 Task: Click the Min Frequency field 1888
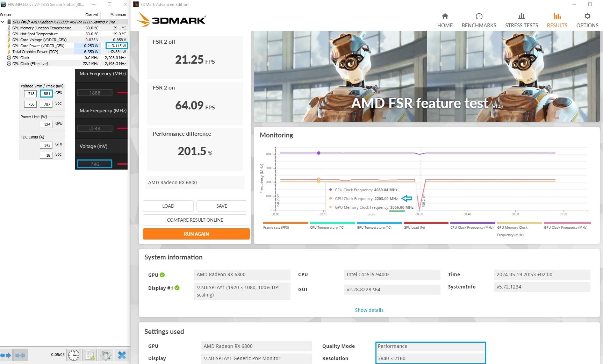(95, 93)
